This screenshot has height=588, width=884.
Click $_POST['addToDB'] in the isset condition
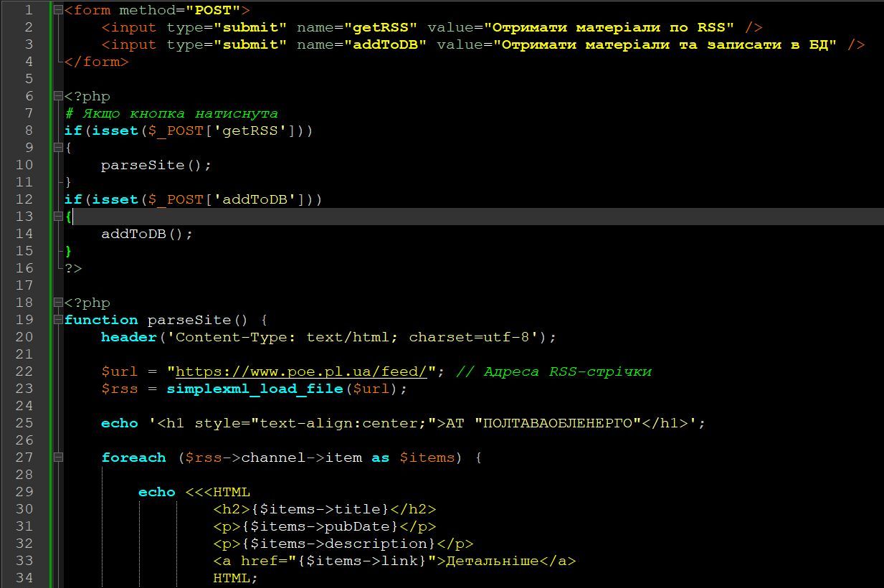(227, 199)
